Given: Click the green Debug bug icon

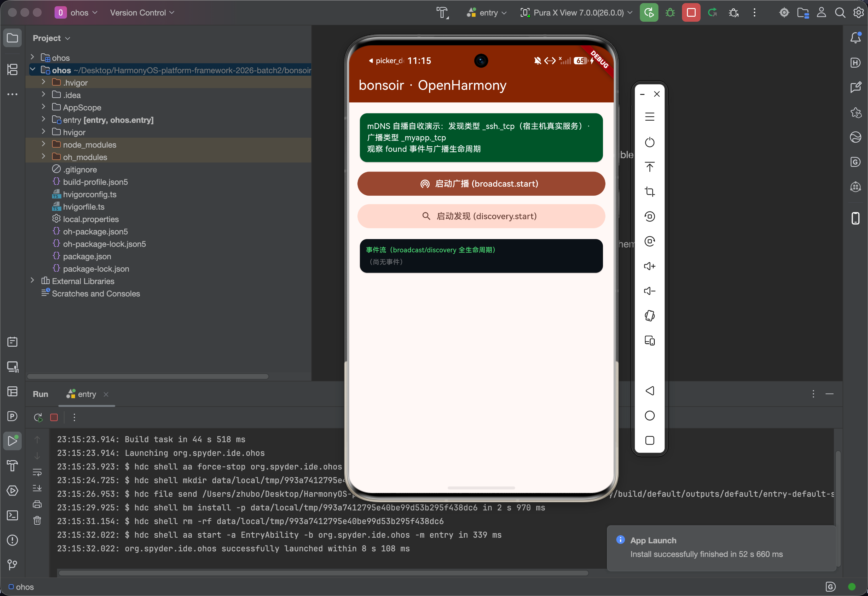Looking at the screenshot, I should pyautogui.click(x=670, y=13).
